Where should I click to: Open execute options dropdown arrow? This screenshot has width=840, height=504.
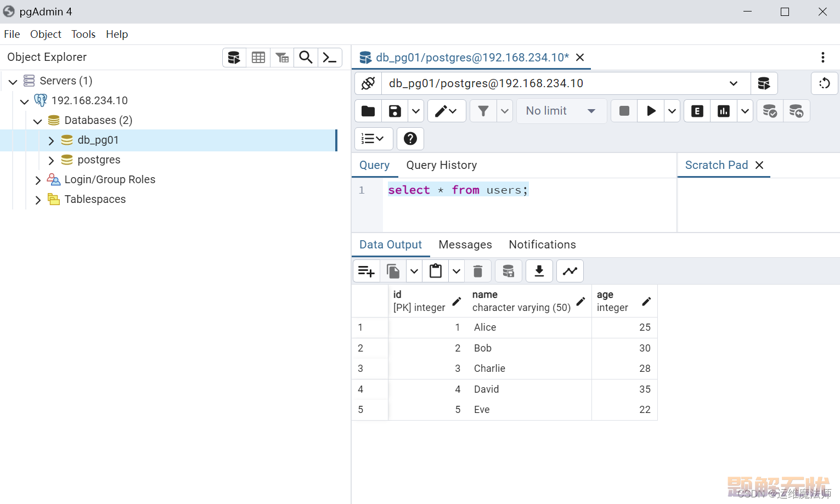tap(672, 111)
